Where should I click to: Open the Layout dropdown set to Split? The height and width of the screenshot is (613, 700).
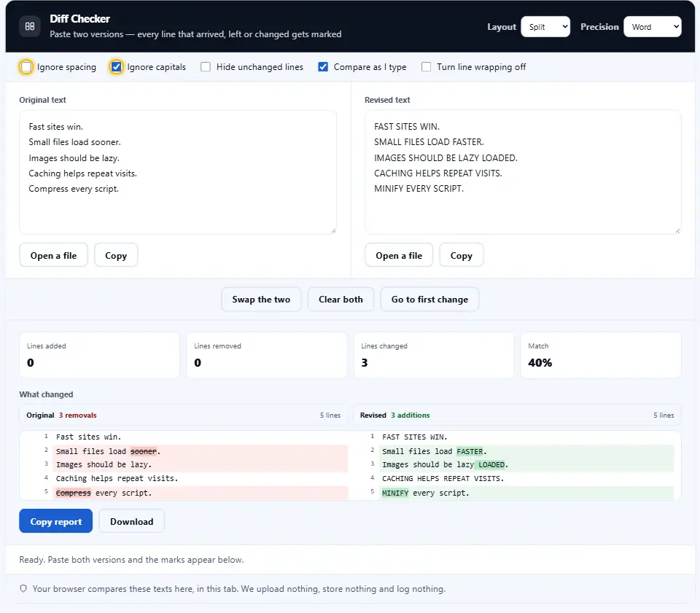pos(545,27)
